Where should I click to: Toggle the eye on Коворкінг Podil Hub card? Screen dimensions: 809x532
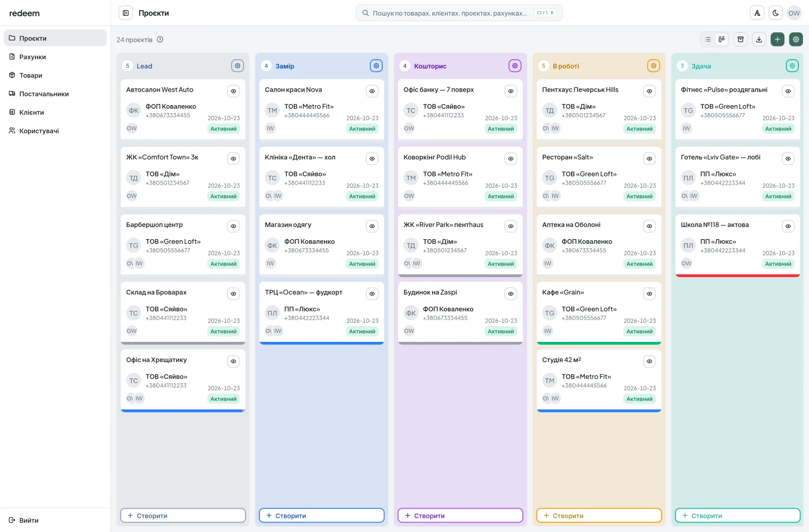coord(511,159)
